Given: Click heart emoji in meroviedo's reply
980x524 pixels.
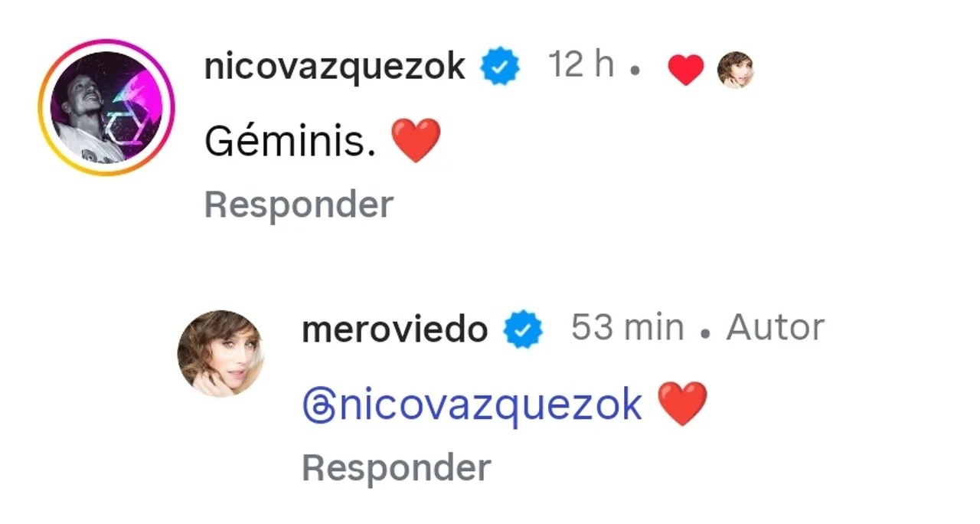Looking at the screenshot, I should [x=683, y=404].
